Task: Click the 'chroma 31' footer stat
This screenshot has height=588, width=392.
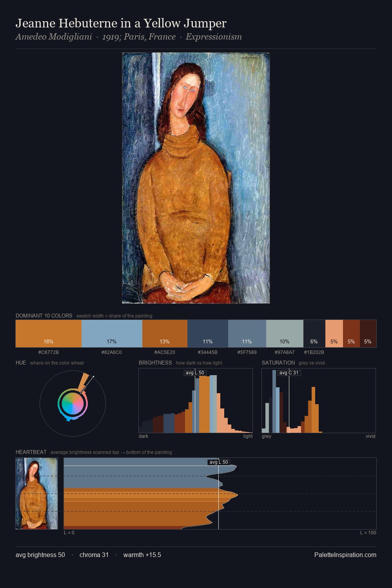Action: coord(94,555)
